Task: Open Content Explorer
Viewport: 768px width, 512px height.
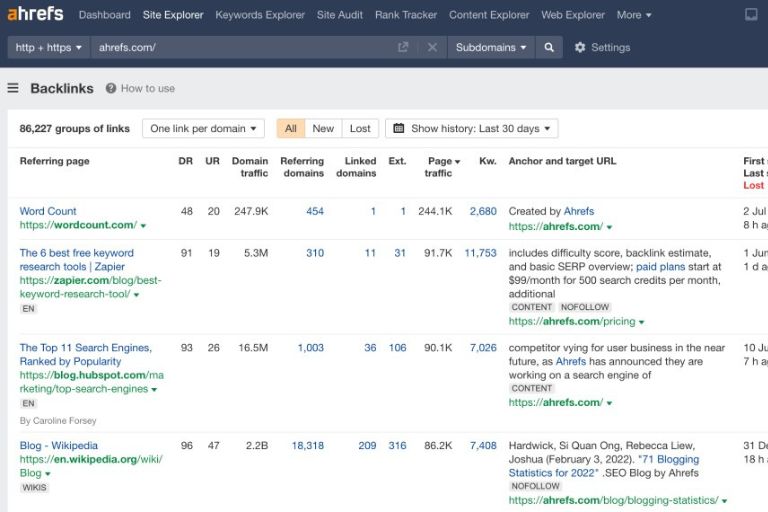Action: click(489, 15)
